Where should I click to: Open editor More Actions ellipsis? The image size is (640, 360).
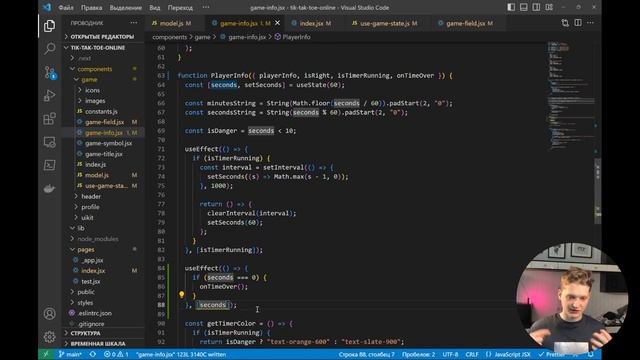(591, 23)
